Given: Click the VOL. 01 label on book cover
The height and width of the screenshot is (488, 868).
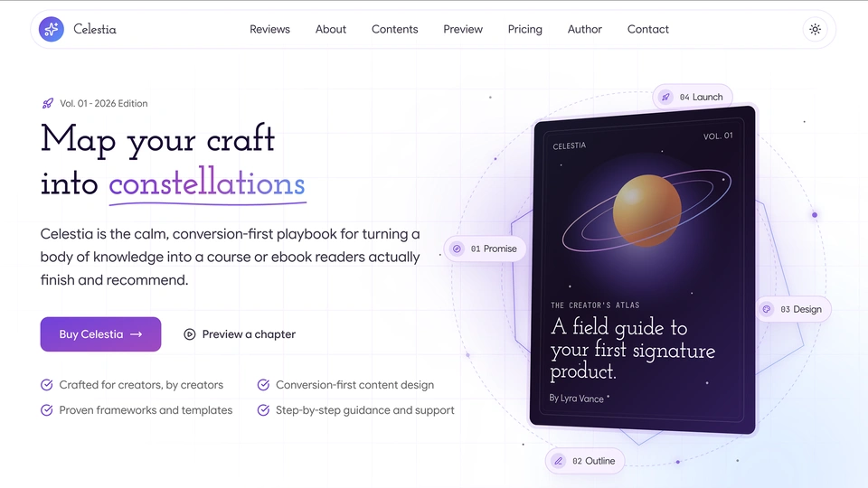Looking at the screenshot, I should tap(718, 136).
